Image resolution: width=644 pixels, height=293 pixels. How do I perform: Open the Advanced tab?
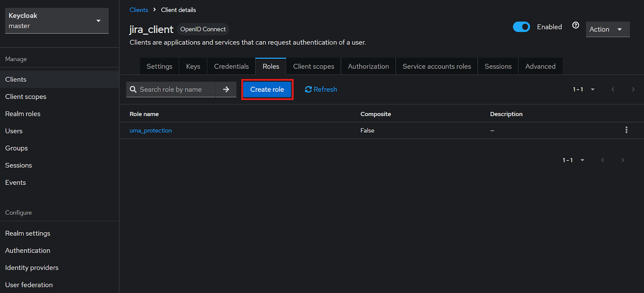[x=540, y=66]
